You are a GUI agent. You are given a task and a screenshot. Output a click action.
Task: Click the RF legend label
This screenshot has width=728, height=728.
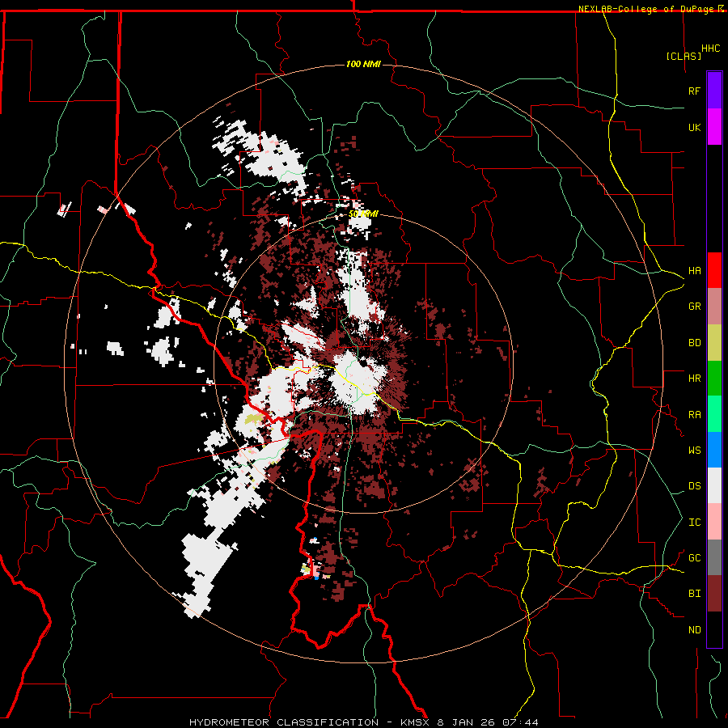point(694,91)
